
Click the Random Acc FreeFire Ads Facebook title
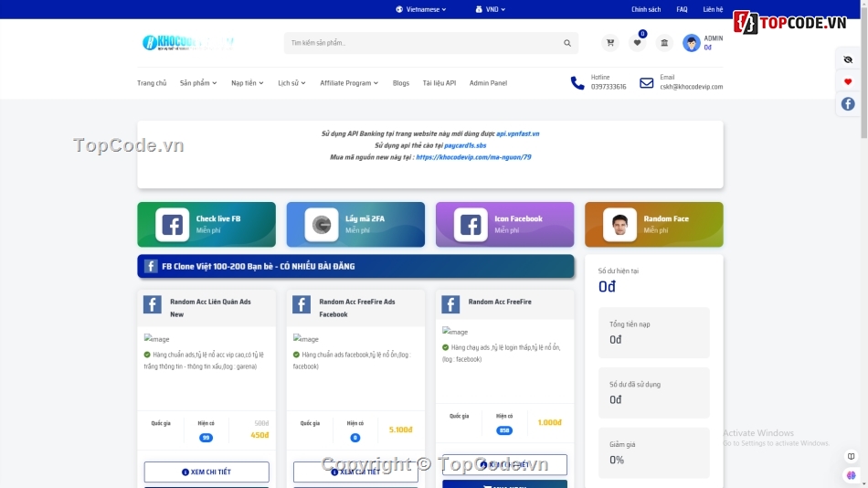point(357,308)
